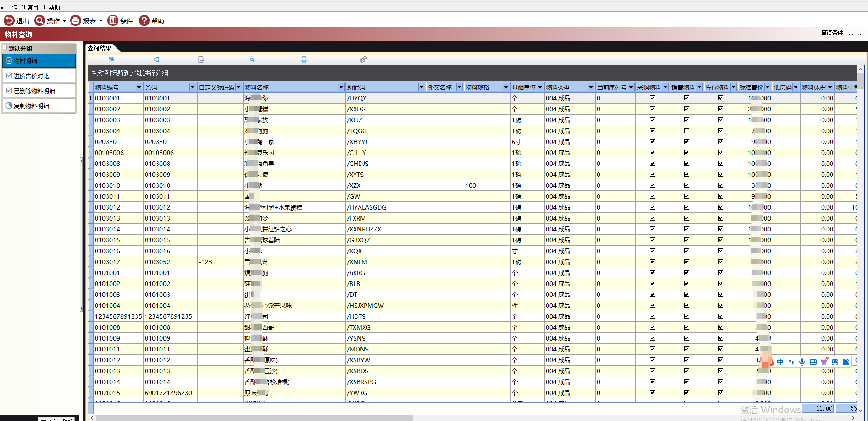Click the export document icon in grid toolbar
This screenshot has height=421, width=868.
(201, 60)
